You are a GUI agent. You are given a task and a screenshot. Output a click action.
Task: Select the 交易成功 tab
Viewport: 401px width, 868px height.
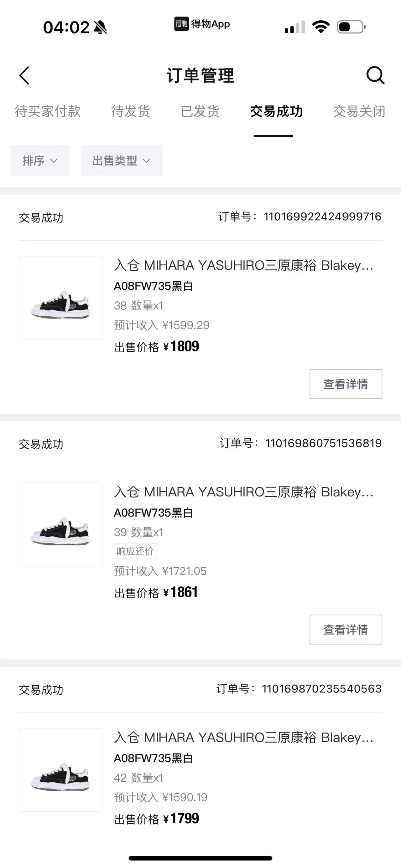pyautogui.click(x=276, y=111)
